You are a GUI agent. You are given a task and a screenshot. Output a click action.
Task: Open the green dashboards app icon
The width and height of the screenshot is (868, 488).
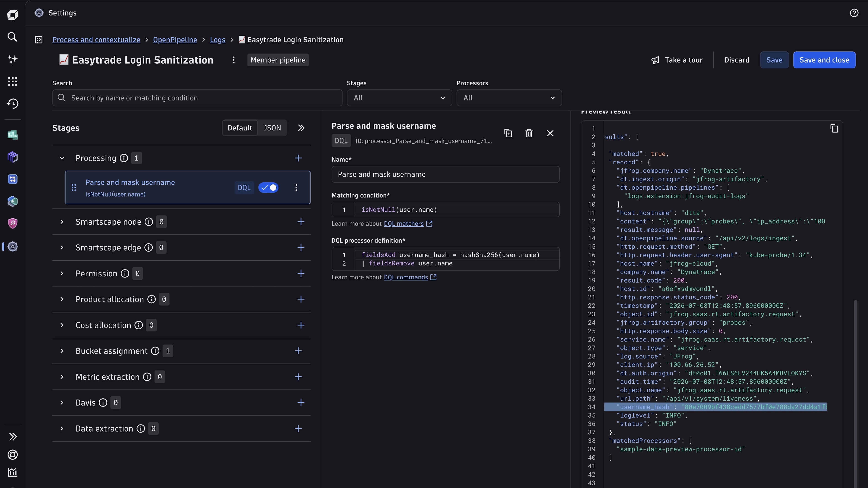tap(13, 135)
